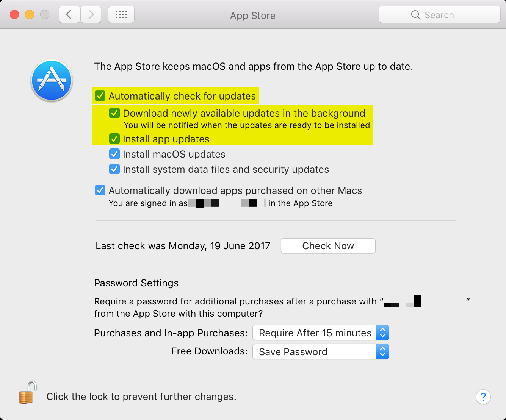Image resolution: width=506 pixels, height=420 pixels.
Task: Open the Purchases and In-app Purchases dropdown
Action: pyautogui.click(x=321, y=333)
